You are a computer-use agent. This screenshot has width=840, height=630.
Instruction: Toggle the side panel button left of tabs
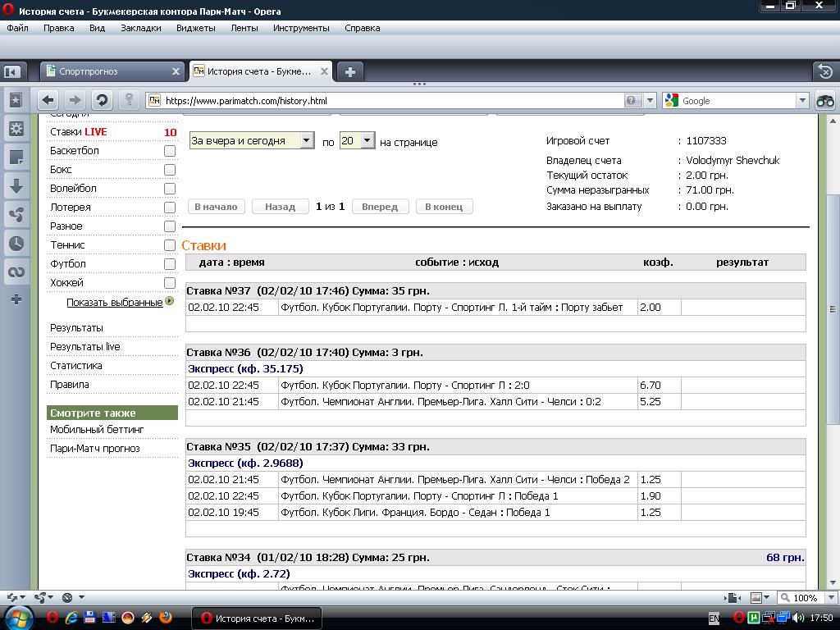click(x=11, y=71)
